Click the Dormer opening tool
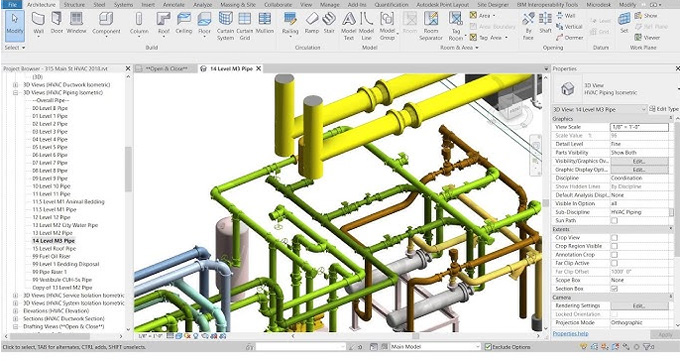 tap(569, 38)
